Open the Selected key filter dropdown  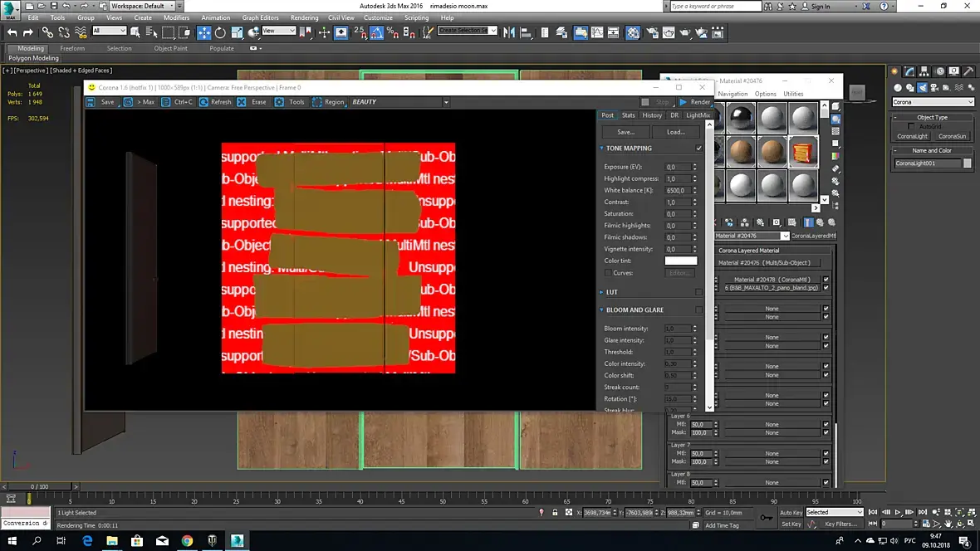click(835, 512)
